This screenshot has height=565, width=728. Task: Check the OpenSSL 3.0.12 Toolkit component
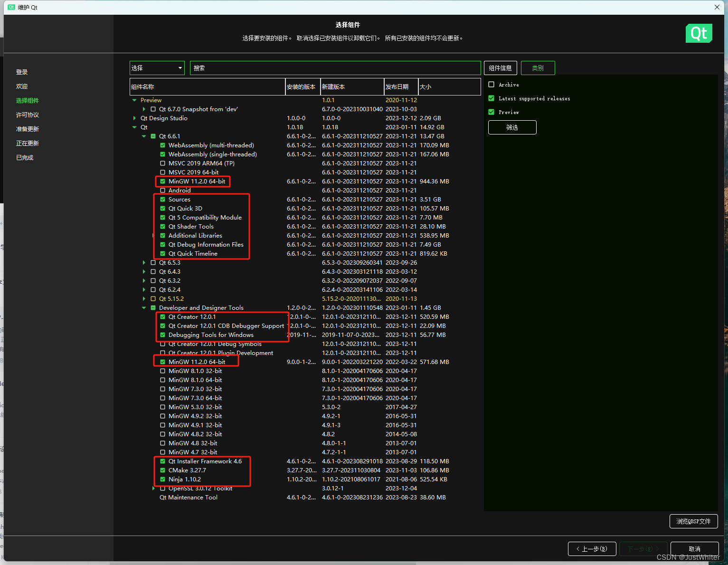(x=162, y=488)
